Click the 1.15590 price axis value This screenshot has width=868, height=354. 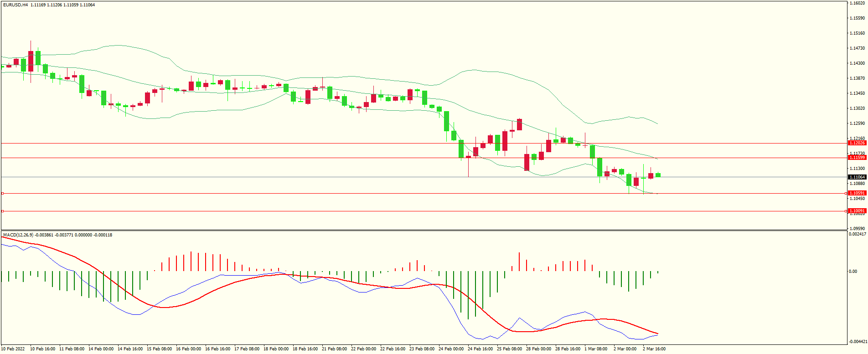coord(858,18)
